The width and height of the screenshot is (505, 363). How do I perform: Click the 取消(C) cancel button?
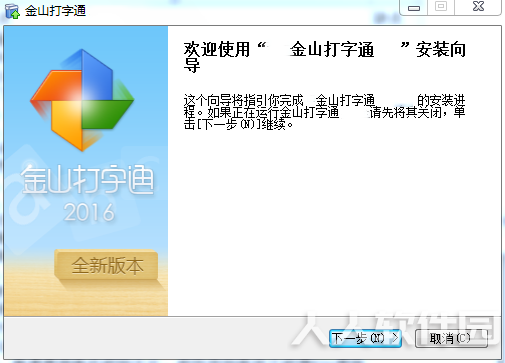point(451,339)
